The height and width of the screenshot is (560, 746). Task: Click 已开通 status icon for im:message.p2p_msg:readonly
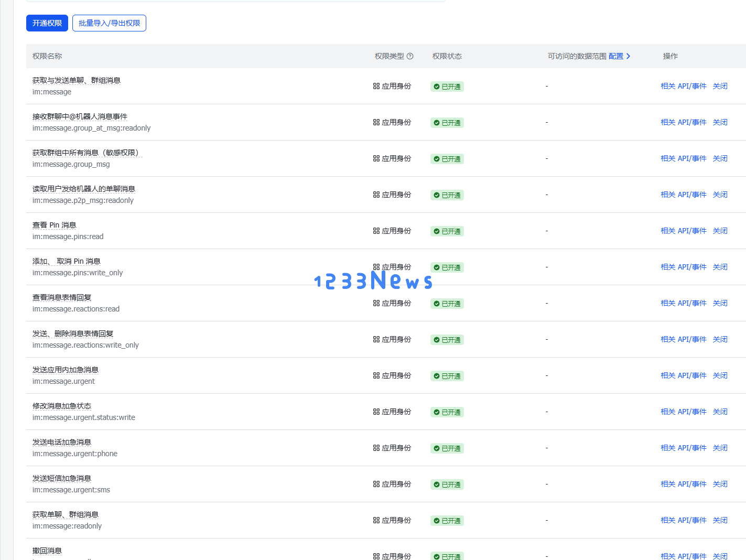pyautogui.click(x=437, y=195)
